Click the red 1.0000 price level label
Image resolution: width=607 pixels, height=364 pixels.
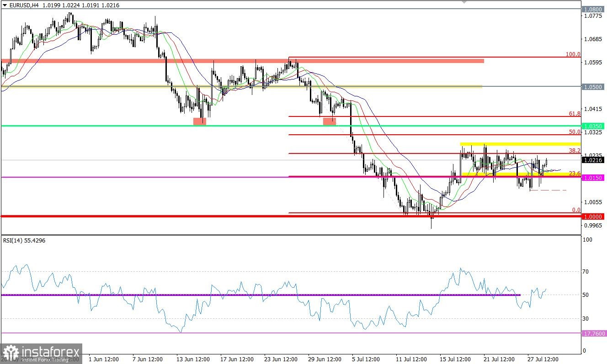click(594, 216)
